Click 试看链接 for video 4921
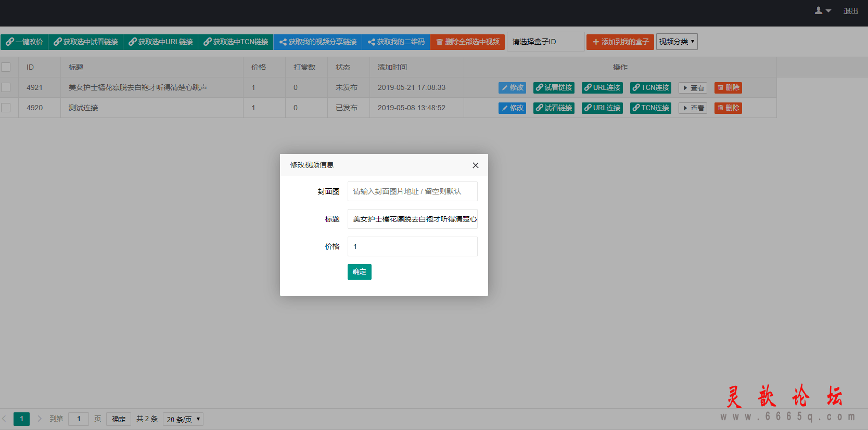The height and width of the screenshot is (430, 868). point(554,88)
